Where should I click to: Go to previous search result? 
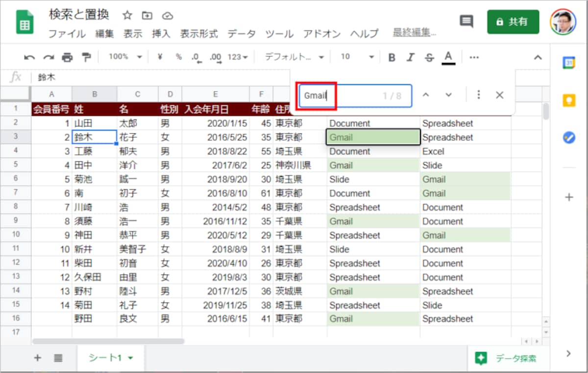426,95
